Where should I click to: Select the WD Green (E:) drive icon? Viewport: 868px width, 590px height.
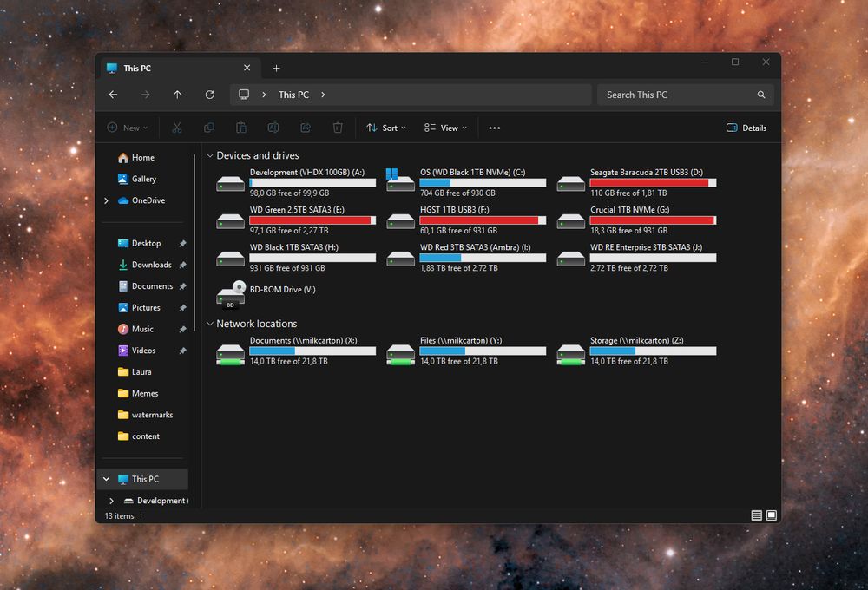coord(230,221)
